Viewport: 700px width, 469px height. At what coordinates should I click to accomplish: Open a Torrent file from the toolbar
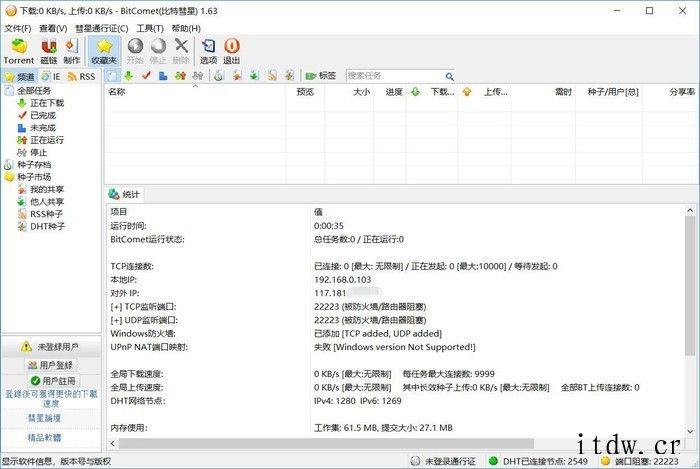pyautogui.click(x=19, y=51)
